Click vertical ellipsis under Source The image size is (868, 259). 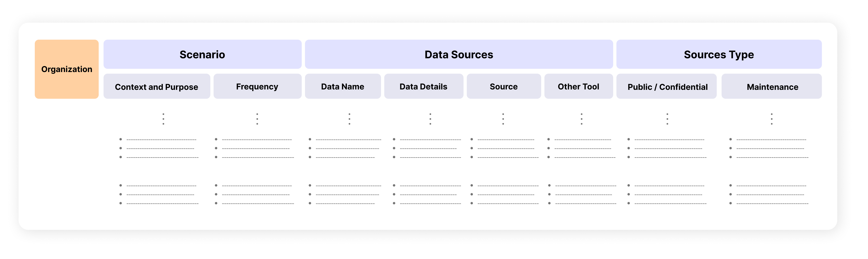(503, 119)
